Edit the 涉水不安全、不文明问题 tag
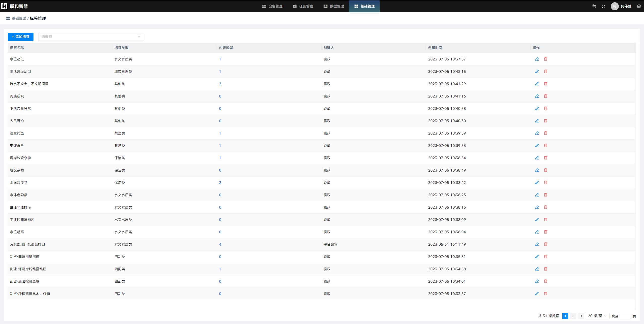Screen dimensions: 644x324 point(537,84)
